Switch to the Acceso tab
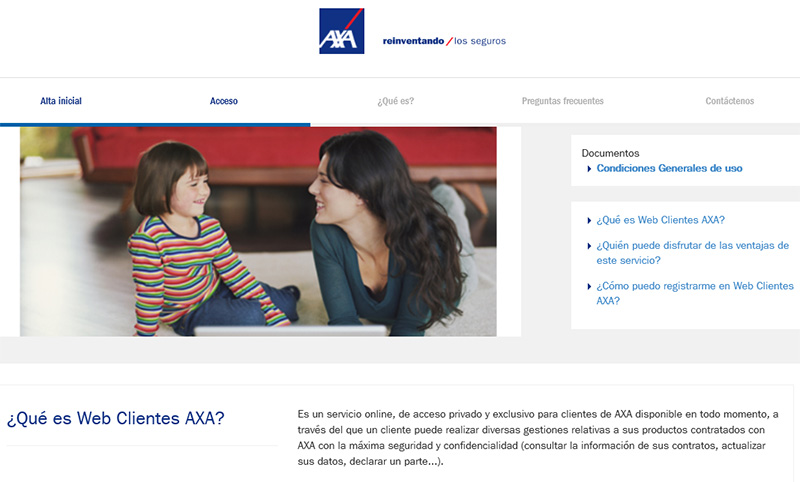This screenshot has width=800, height=482. (x=223, y=101)
